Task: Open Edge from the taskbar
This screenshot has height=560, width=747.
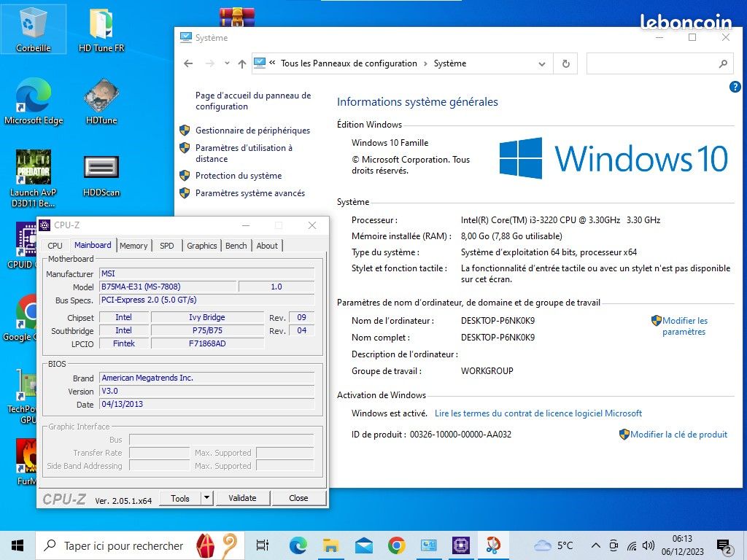Action: coord(298,545)
